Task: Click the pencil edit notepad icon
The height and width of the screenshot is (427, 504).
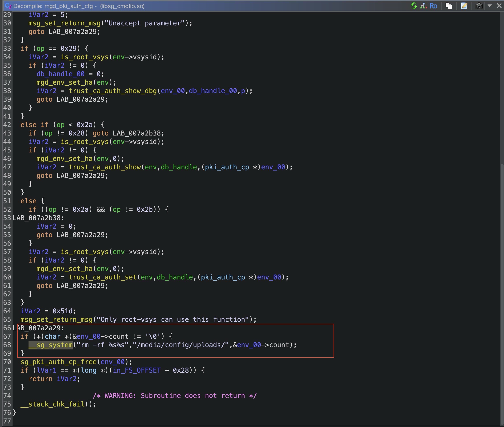Action: (464, 6)
